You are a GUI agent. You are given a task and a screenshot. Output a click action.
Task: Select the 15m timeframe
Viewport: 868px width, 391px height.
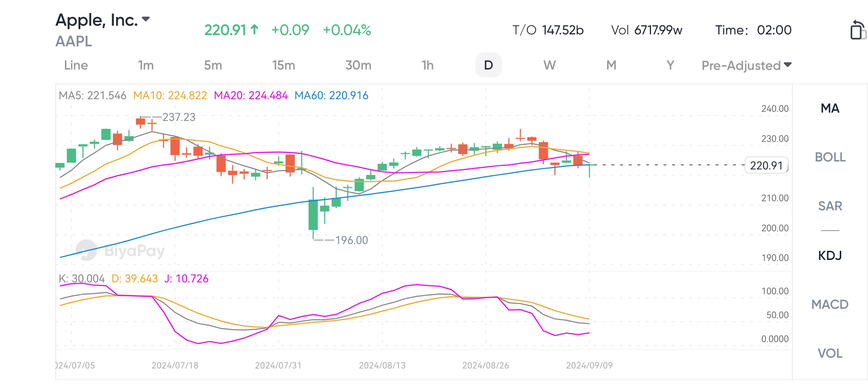coord(284,65)
